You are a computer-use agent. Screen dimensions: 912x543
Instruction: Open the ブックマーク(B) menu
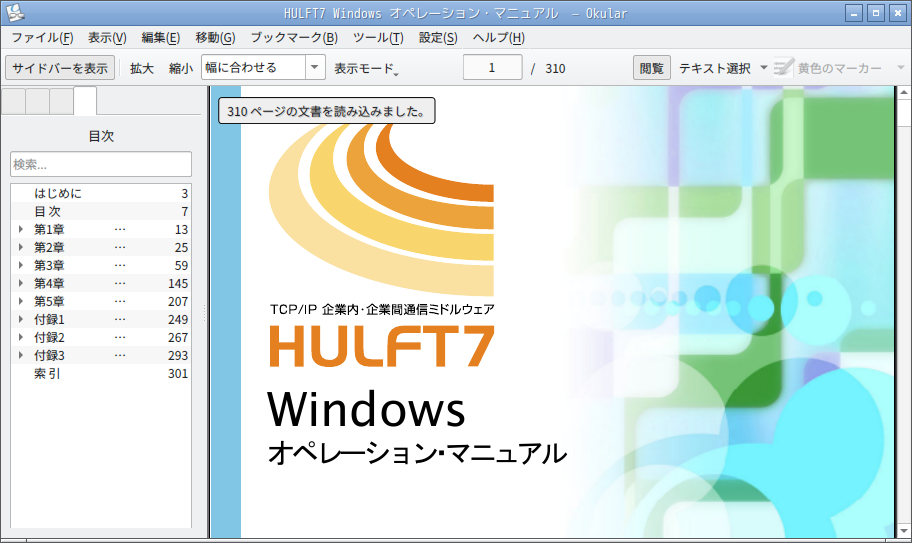tap(294, 38)
